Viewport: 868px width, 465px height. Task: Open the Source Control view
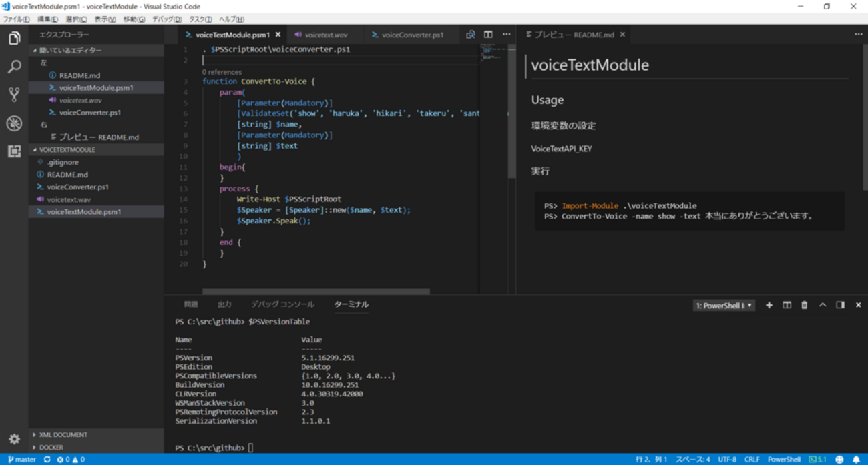pyautogui.click(x=14, y=95)
